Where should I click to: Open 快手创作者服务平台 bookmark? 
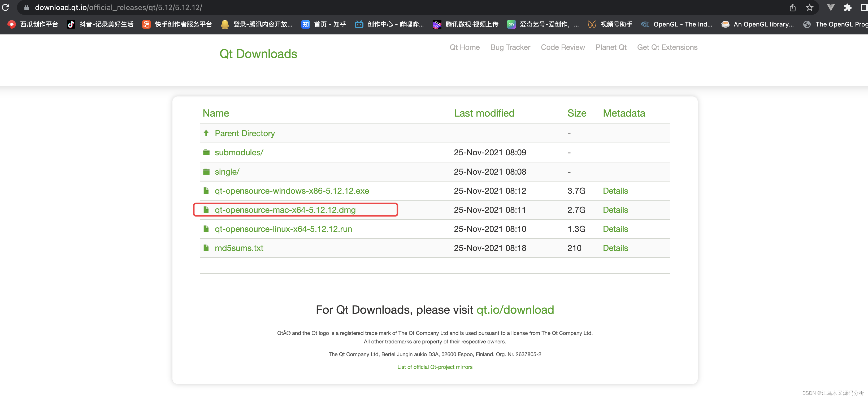pyautogui.click(x=177, y=24)
